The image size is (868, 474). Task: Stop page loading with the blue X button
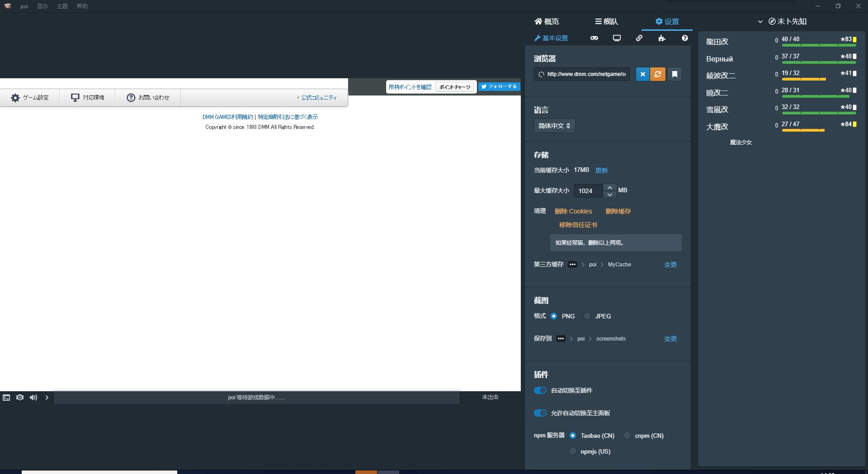point(642,74)
